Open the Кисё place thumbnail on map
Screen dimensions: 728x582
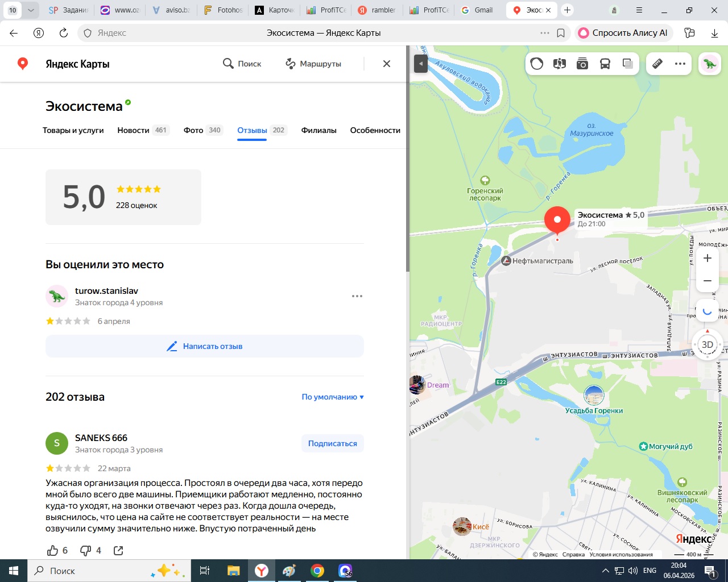tap(462, 526)
